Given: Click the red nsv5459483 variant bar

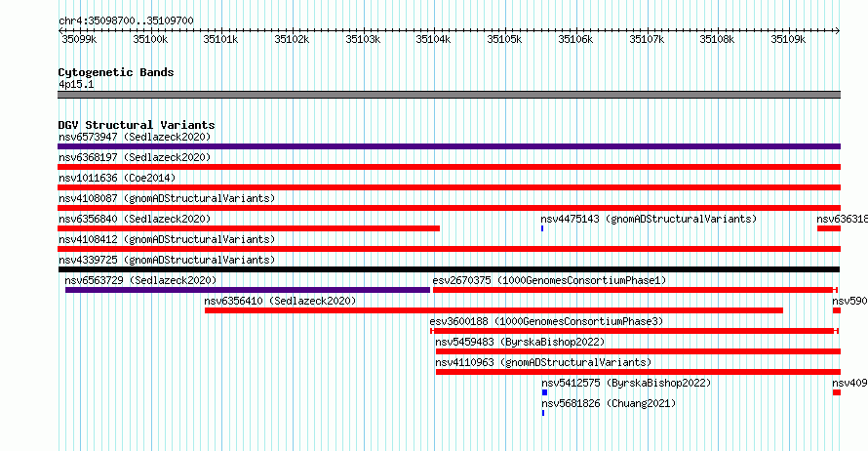Looking at the screenshot, I should point(638,351).
